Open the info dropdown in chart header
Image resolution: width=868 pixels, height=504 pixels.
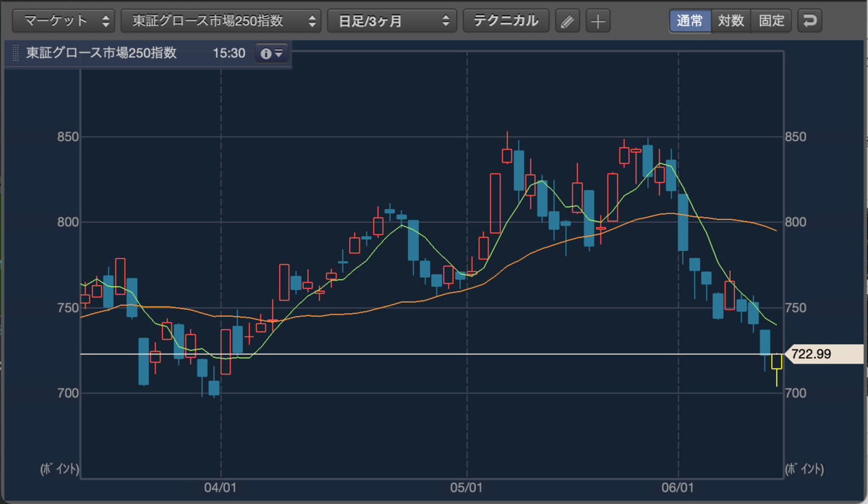coord(272,54)
